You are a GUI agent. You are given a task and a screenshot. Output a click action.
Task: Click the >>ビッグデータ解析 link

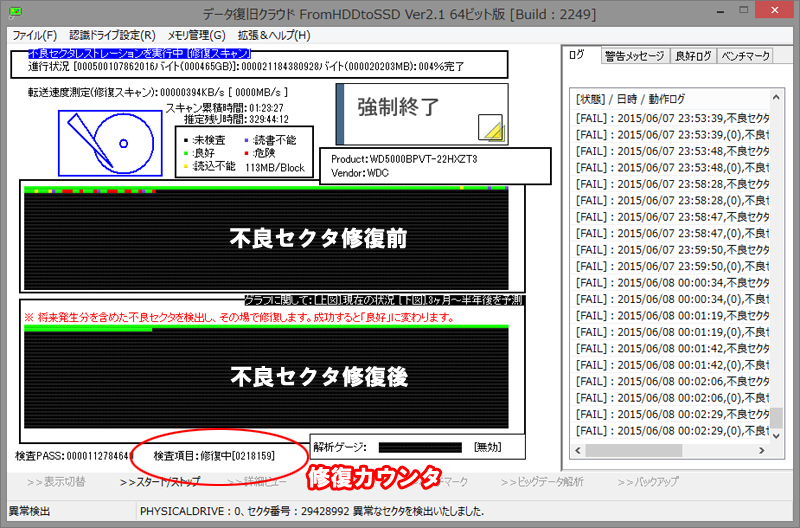[x=542, y=482]
